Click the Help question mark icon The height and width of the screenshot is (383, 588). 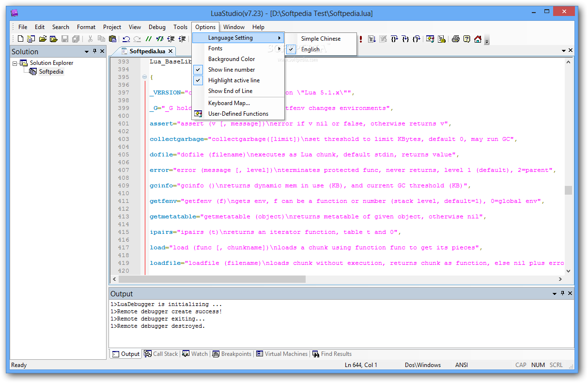[x=466, y=39]
